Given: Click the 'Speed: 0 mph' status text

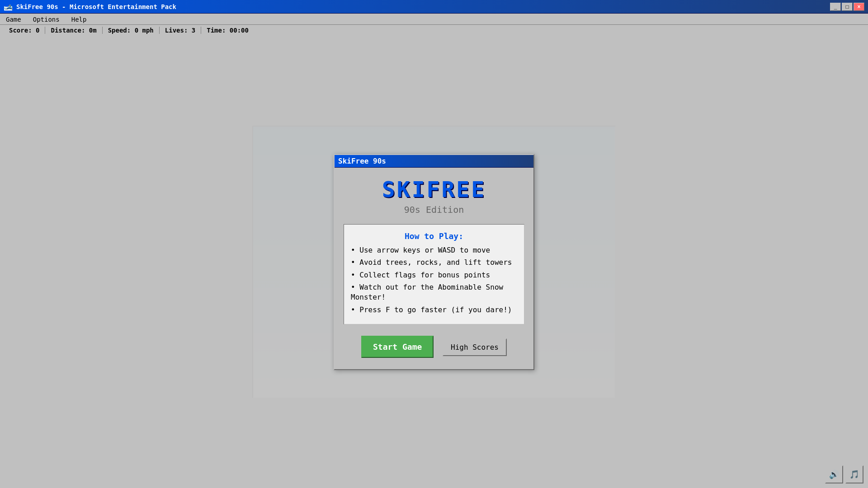Looking at the screenshot, I should (131, 30).
